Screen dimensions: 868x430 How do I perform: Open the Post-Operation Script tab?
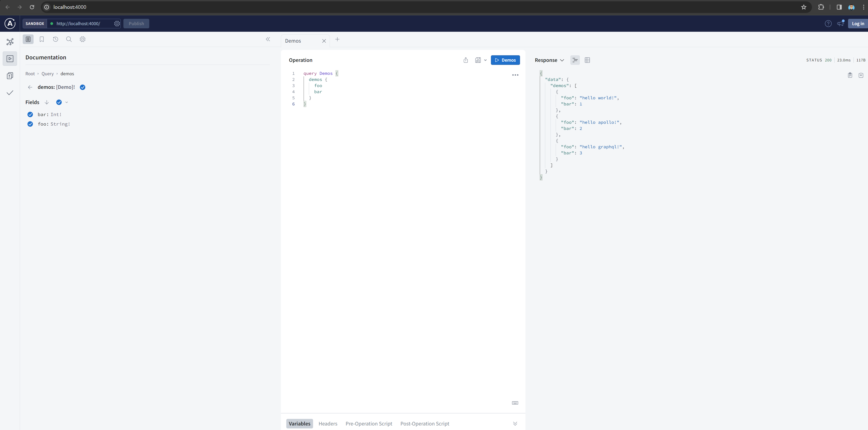click(424, 424)
